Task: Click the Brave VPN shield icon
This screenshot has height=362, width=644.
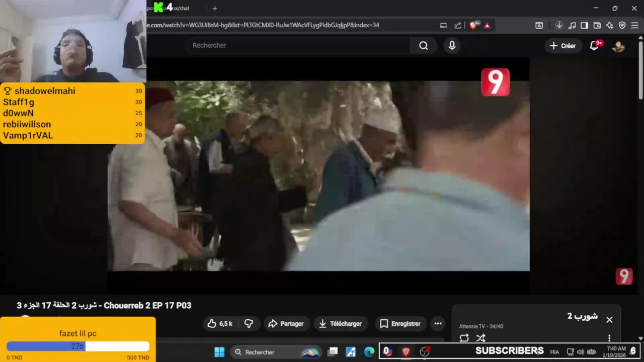Action: [622, 25]
